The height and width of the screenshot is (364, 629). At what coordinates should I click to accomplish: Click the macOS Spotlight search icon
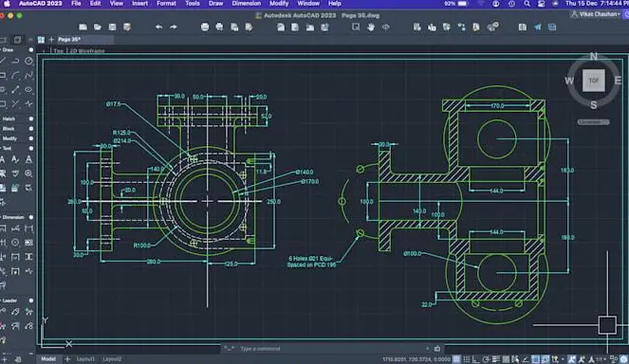(x=527, y=4)
